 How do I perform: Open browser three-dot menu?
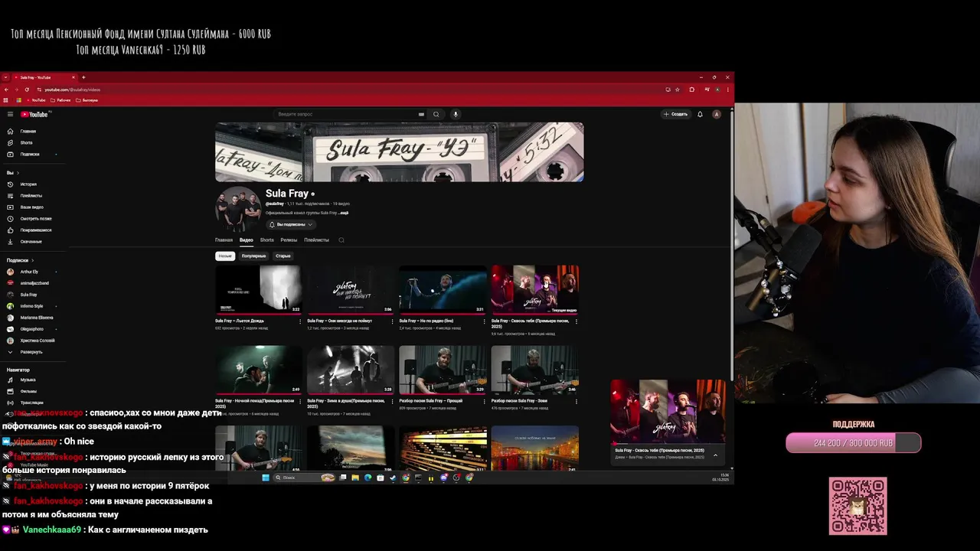point(728,90)
